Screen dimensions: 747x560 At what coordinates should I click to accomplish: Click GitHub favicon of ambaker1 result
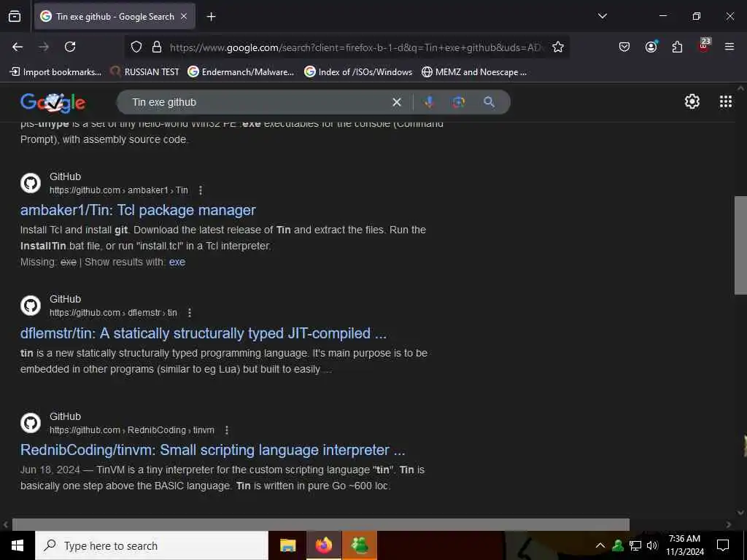tap(31, 183)
